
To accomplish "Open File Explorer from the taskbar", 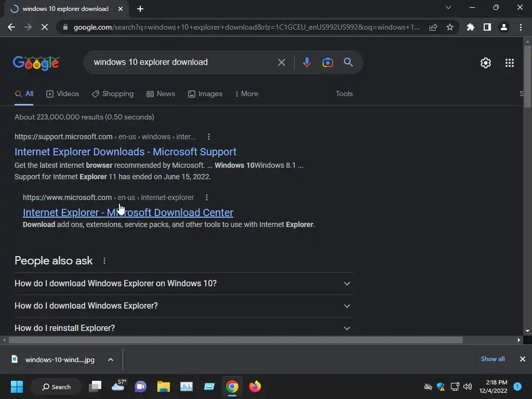I will [164, 387].
